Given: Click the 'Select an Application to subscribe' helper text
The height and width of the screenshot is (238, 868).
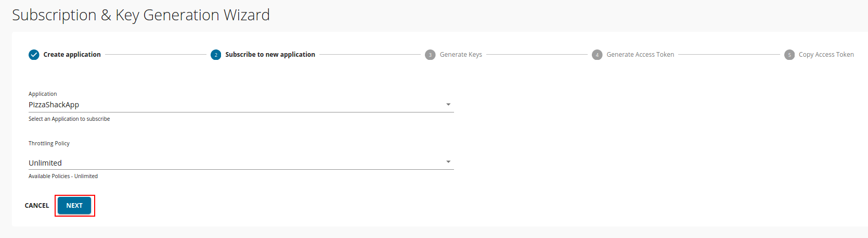Looking at the screenshot, I should coord(69,119).
